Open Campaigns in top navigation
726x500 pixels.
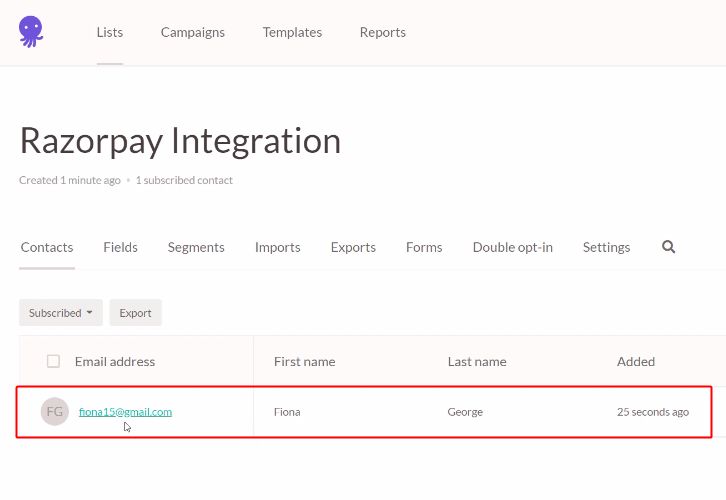pyautogui.click(x=193, y=32)
